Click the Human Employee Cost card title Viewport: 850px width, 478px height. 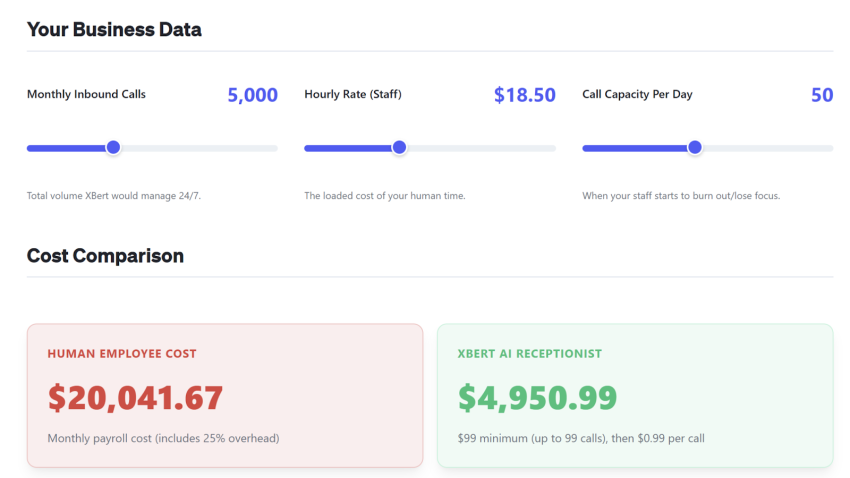click(x=122, y=354)
